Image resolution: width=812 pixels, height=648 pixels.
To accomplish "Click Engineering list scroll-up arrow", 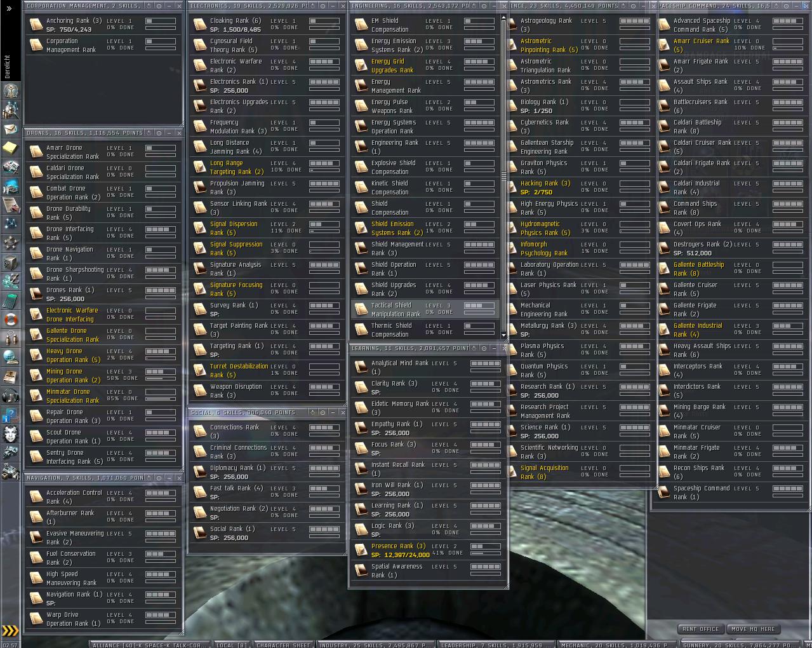I will (x=504, y=17).
